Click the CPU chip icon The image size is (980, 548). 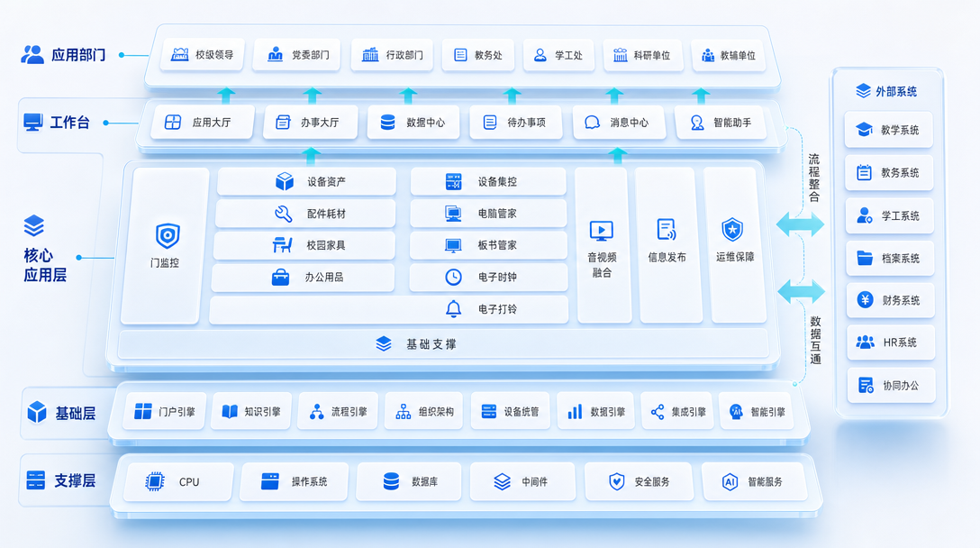point(154,481)
